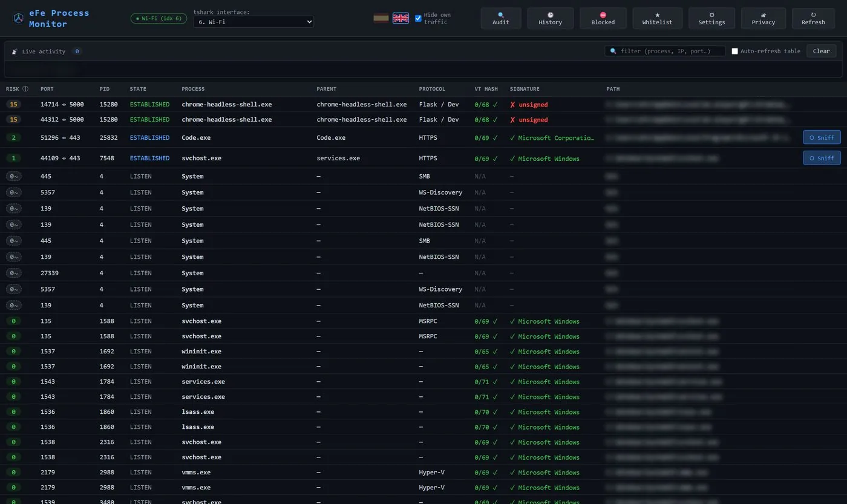Open the connection History view
Image resolution: width=847 pixels, height=504 pixels.
point(550,18)
